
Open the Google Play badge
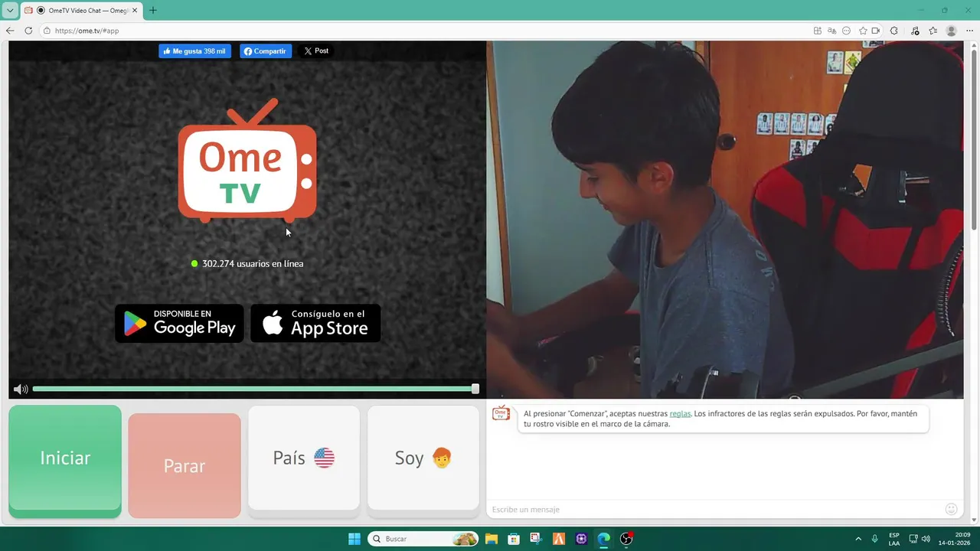[179, 323]
